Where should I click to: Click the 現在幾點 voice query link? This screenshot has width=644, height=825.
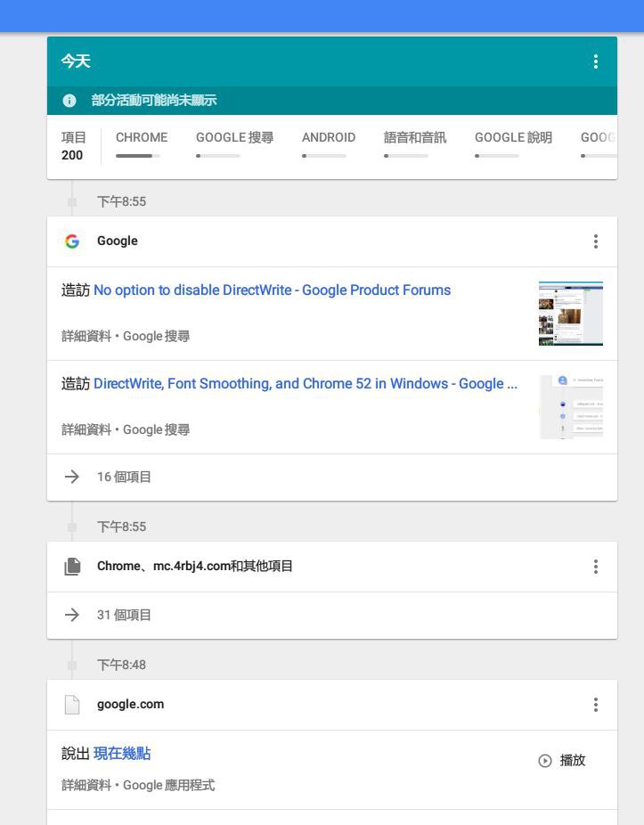122,754
